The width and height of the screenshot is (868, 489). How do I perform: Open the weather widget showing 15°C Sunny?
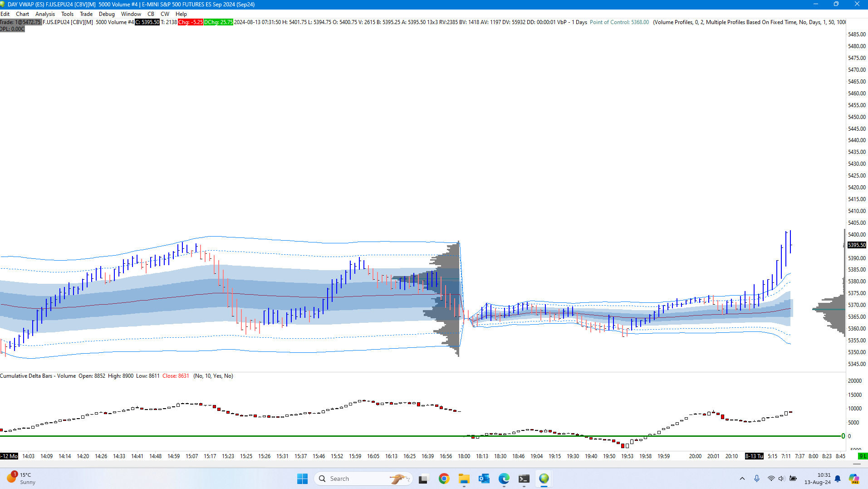[x=21, y=479]
